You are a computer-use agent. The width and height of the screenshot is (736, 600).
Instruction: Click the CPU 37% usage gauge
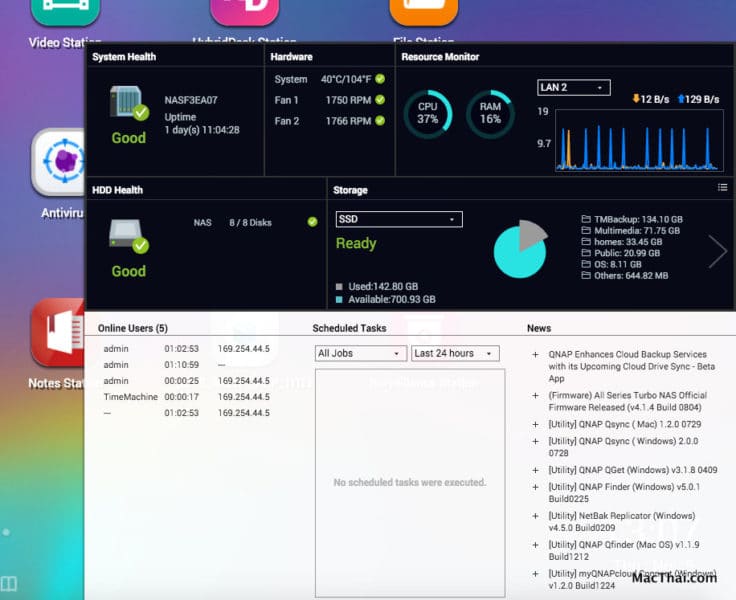[x=428, y=114]
